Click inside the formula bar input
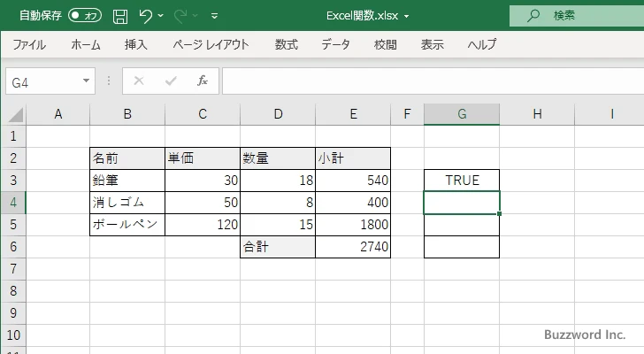This screenshot has width=644, height=354. (x=433, y=81)
